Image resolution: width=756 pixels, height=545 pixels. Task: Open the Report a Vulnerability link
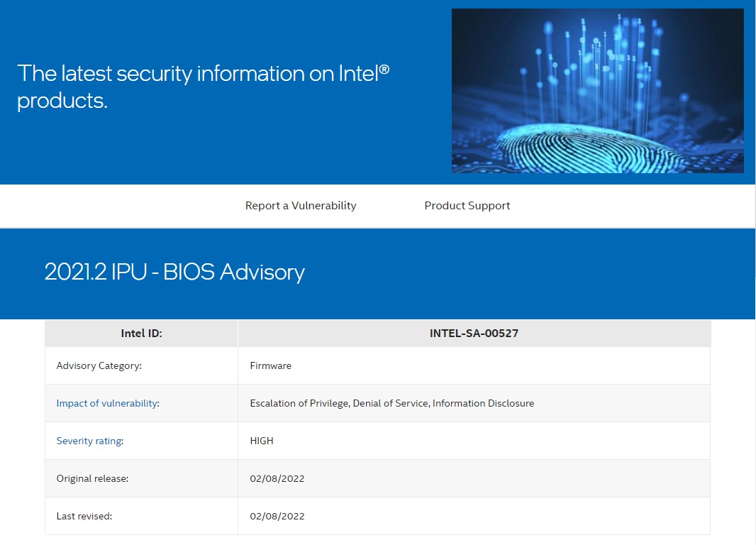click(301, 206)
